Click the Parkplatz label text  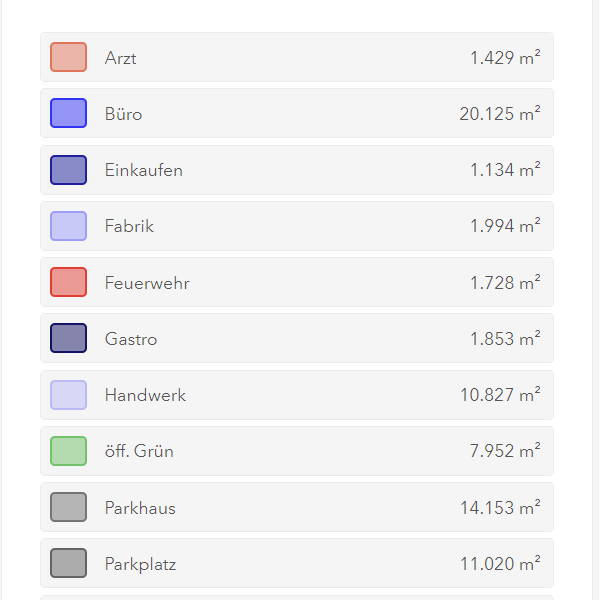[x=140, y=564]
